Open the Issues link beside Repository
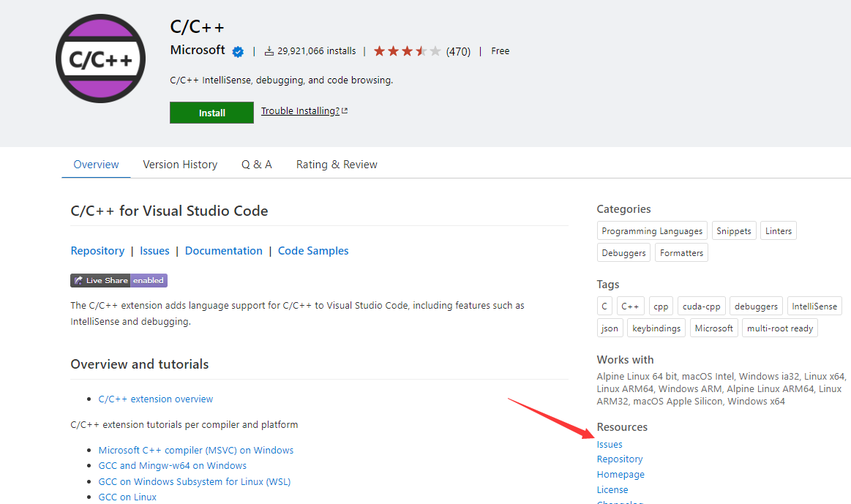The height and width of the screenshot is (504, 851). tap(154, 251)
